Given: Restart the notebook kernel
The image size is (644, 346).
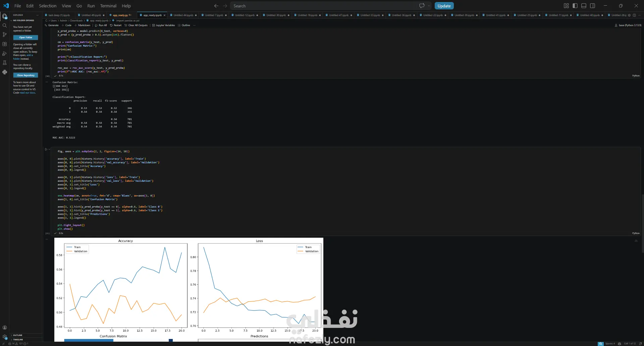Looking at the screenshot, I should point(116,25).
